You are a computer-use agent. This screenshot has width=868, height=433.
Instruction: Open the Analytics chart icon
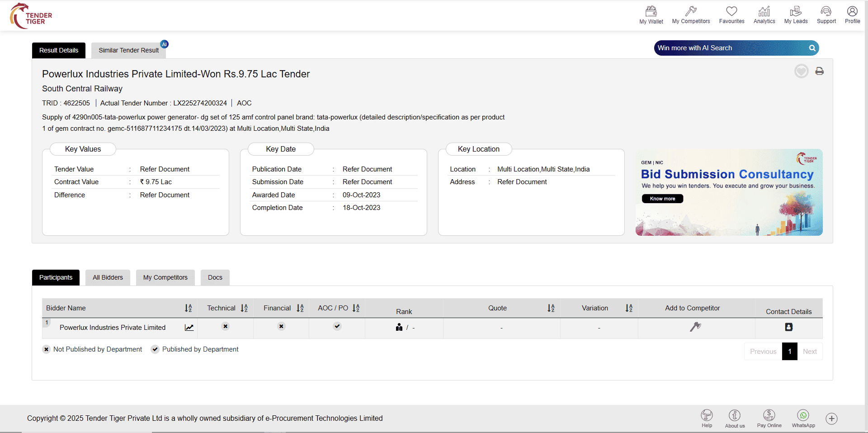click(x=764, y=12)
